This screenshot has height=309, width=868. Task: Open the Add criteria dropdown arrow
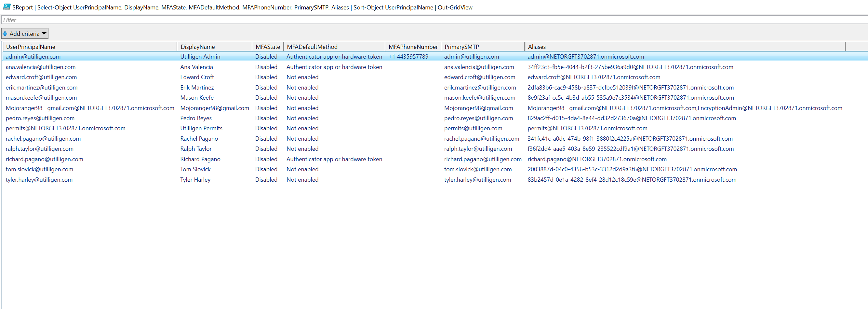click(x=44, y=34)
